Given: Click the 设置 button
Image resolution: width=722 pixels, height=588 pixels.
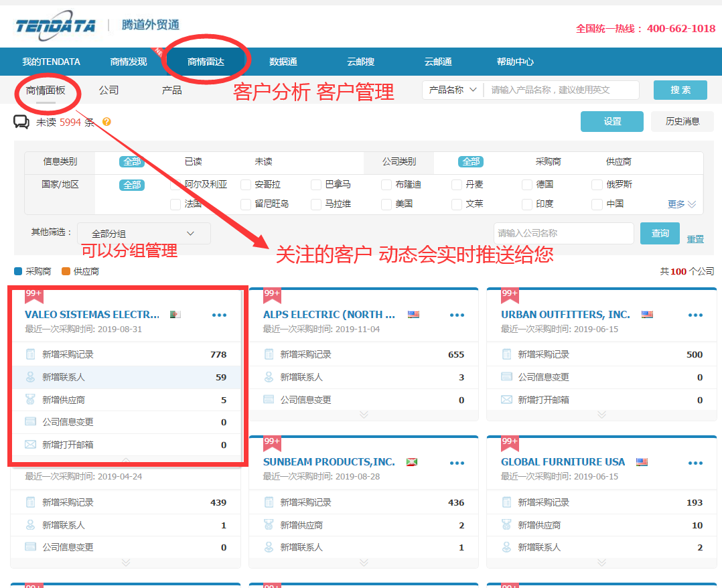Looking at the screenshot, I should [611, 121].
